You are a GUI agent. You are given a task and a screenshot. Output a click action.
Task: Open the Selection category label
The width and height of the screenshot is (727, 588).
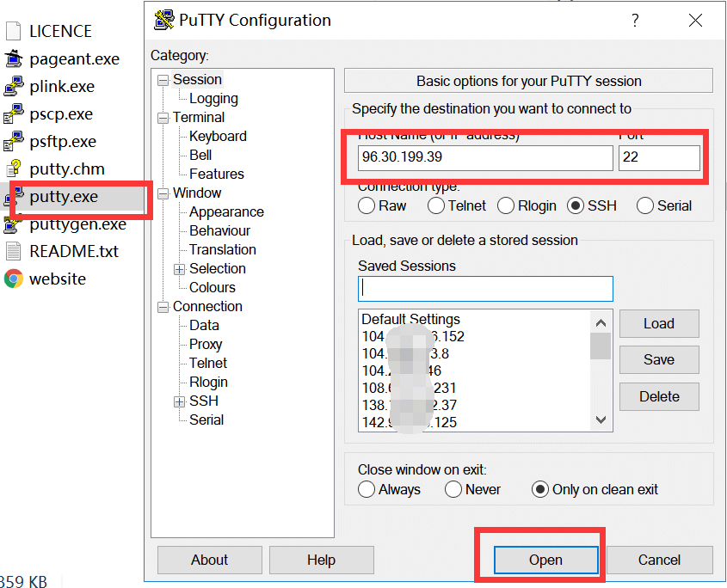[218, 269]
